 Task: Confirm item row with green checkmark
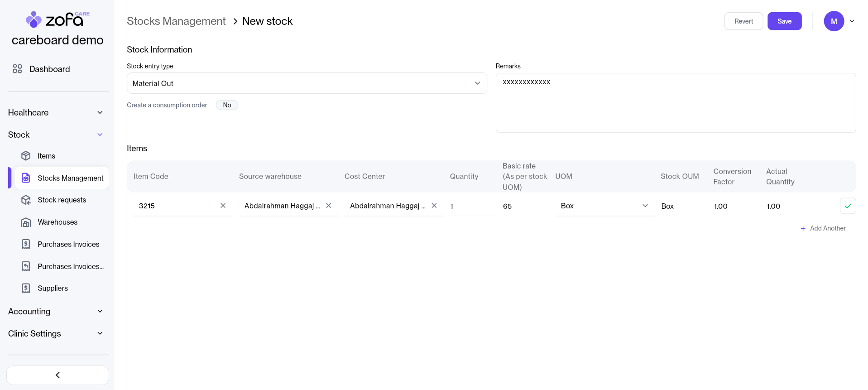848,206
